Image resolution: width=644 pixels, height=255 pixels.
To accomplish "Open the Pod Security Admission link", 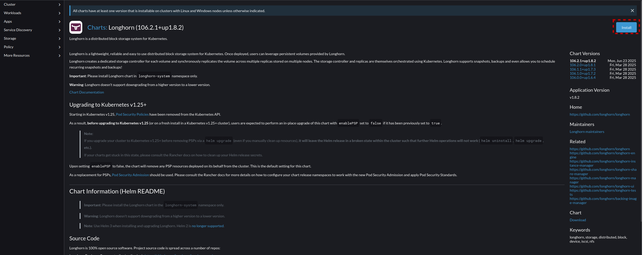I will 131,175.
